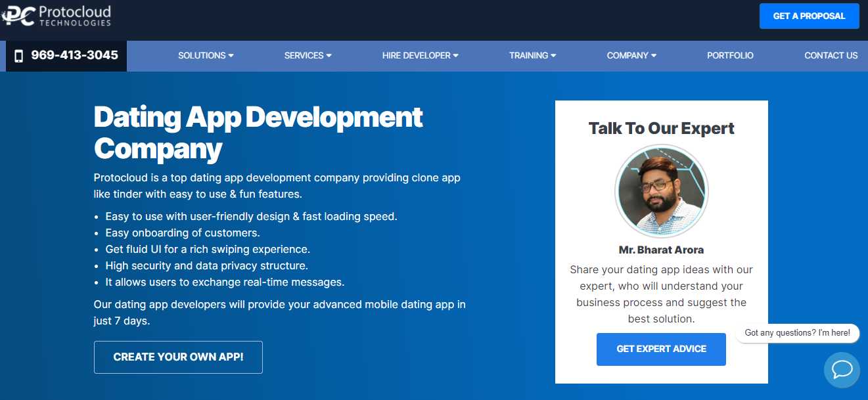The image size is (868, 400).
Task: Expand the Hire Developer menu
Action: click(420, 56)
